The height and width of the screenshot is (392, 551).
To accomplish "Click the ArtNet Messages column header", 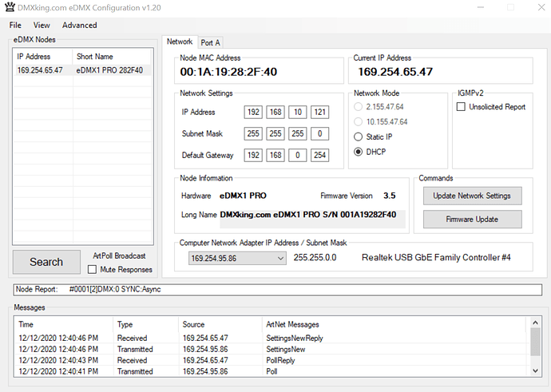I will click(x=394, y=325).
